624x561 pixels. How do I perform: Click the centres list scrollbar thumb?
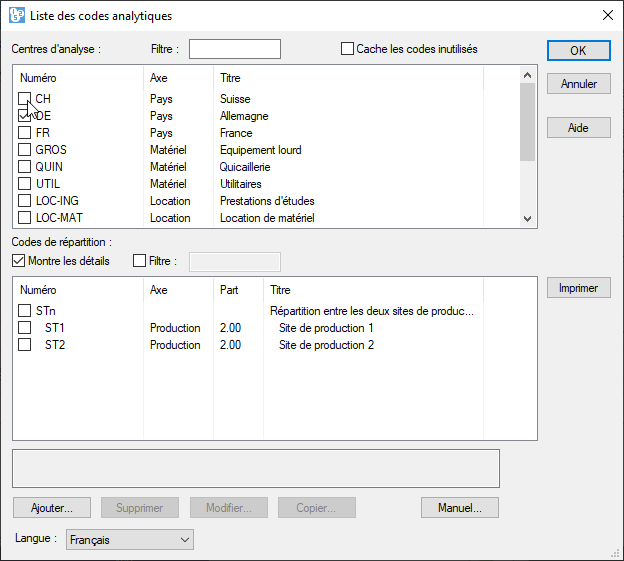tap(528, 122)
